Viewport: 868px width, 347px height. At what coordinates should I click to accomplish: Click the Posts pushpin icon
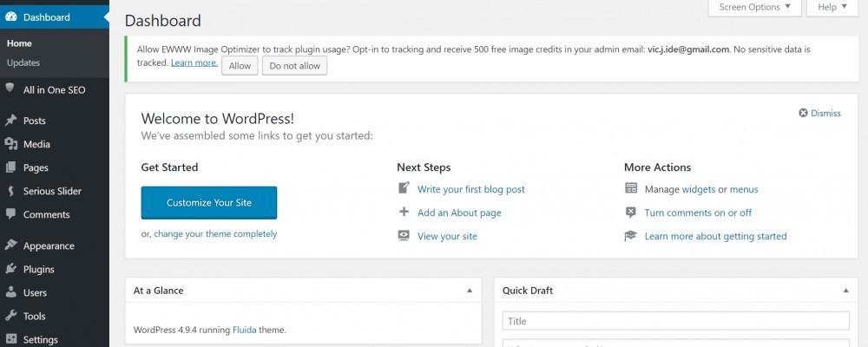[10, 120]
